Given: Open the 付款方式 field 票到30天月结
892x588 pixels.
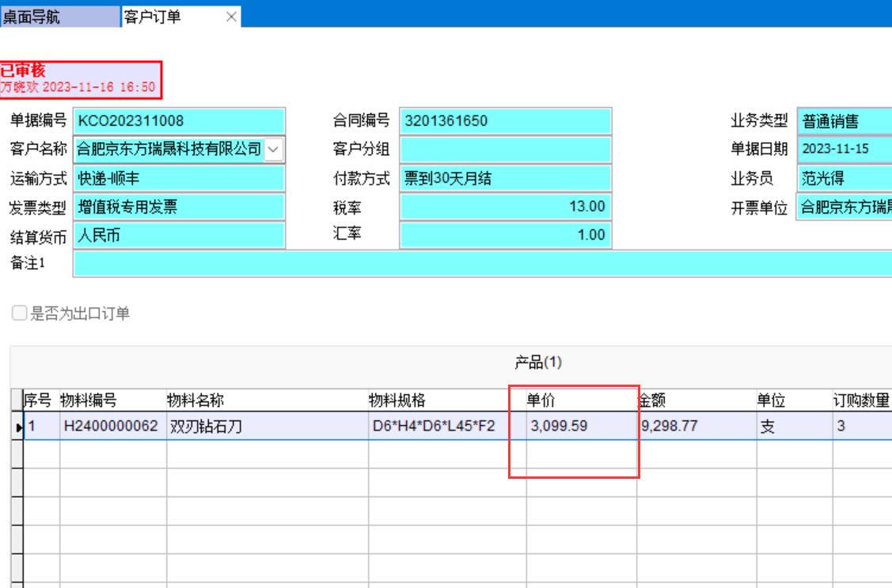Looking at the screenshot, I should tap(505, 178).
